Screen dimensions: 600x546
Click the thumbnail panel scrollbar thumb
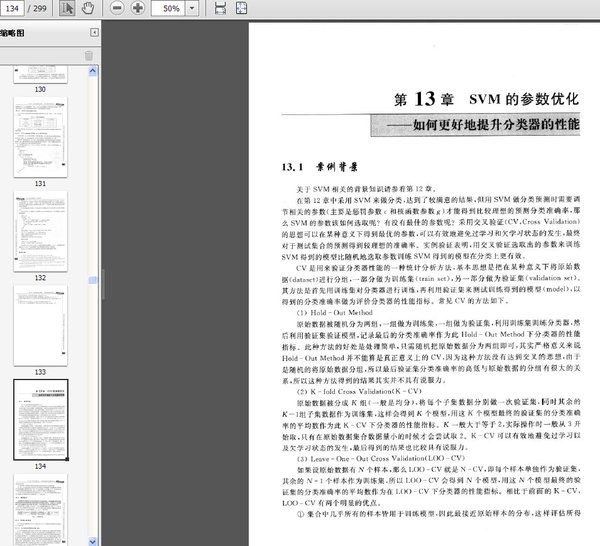pyautogui.click(x=93, y=280)
